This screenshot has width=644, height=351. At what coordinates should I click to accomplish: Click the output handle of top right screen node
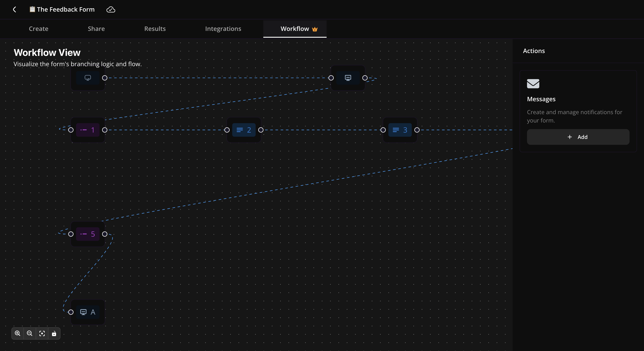365,78
